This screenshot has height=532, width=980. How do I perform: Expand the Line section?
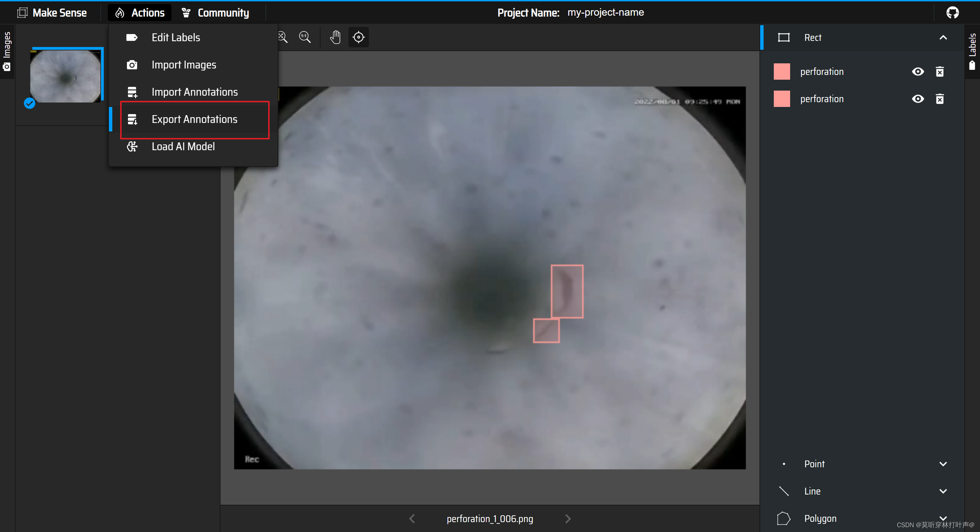point(943,491)
